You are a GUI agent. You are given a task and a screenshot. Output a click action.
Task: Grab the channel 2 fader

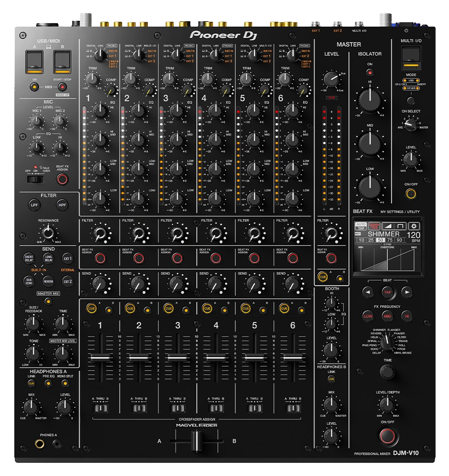click(x=138, y=358)
